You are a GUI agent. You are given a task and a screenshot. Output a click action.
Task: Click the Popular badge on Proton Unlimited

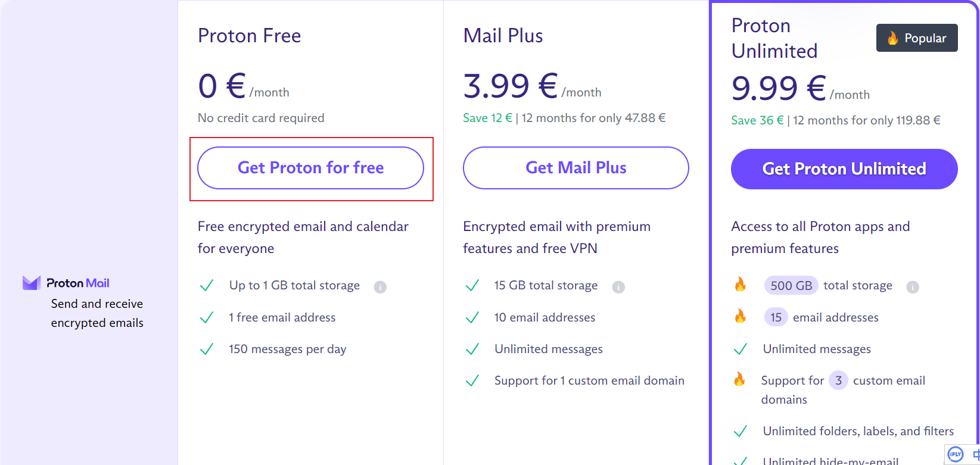917,38
